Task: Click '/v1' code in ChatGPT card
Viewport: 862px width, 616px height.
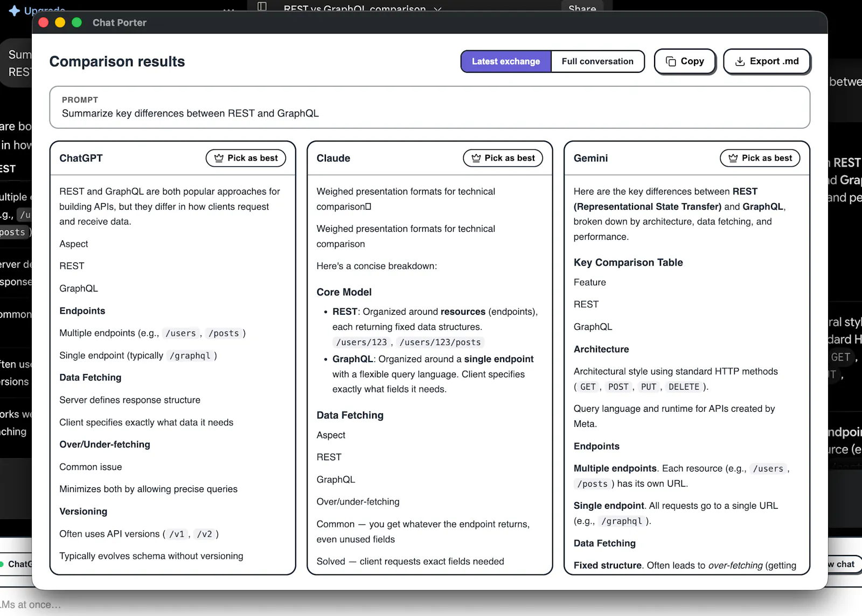Action: point(177,534)
